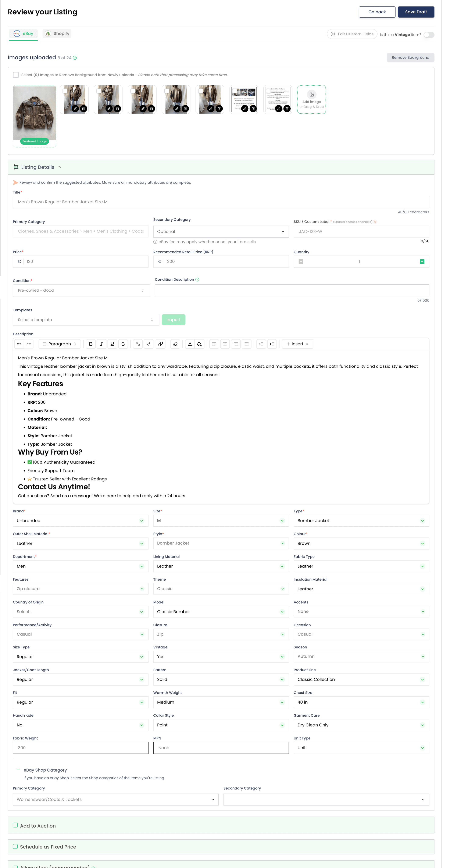The image size is (450, 868).
Task: Open the text color picker
Action: [190, 344]
